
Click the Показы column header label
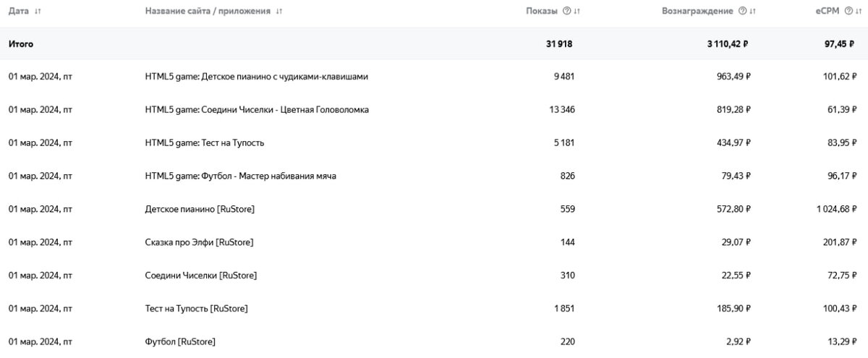pos(542,11)
